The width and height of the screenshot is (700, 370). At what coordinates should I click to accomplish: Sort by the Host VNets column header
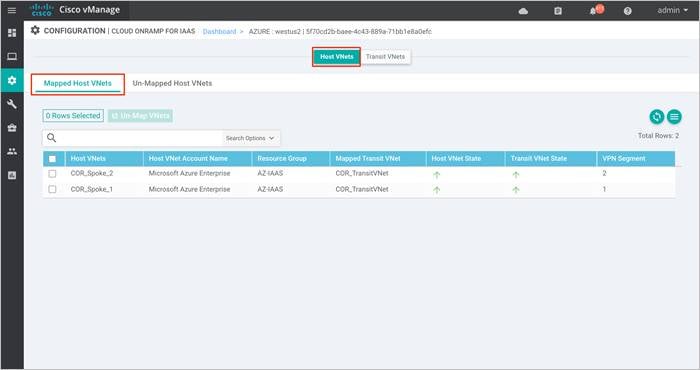tap(88, 158)
